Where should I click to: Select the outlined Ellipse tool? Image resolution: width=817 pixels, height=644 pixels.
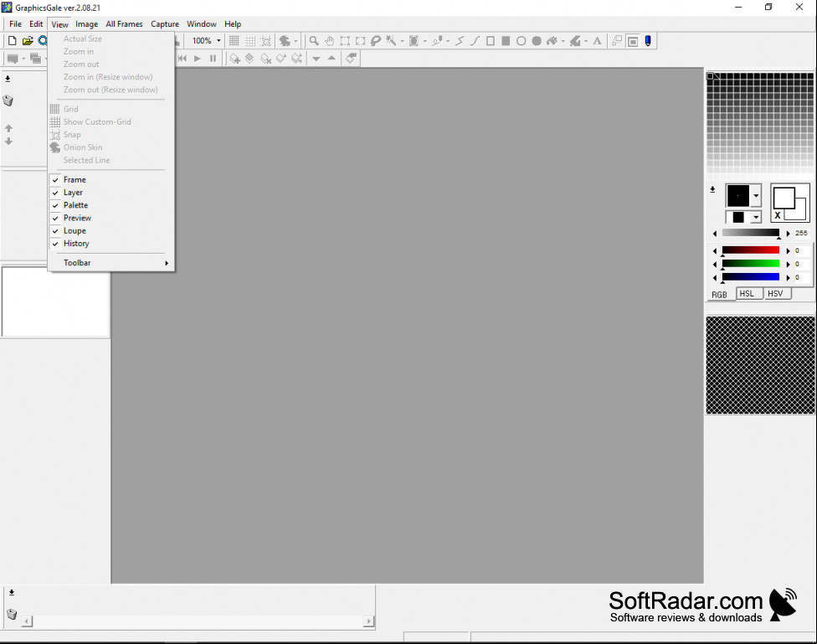(x=521, y=41)
